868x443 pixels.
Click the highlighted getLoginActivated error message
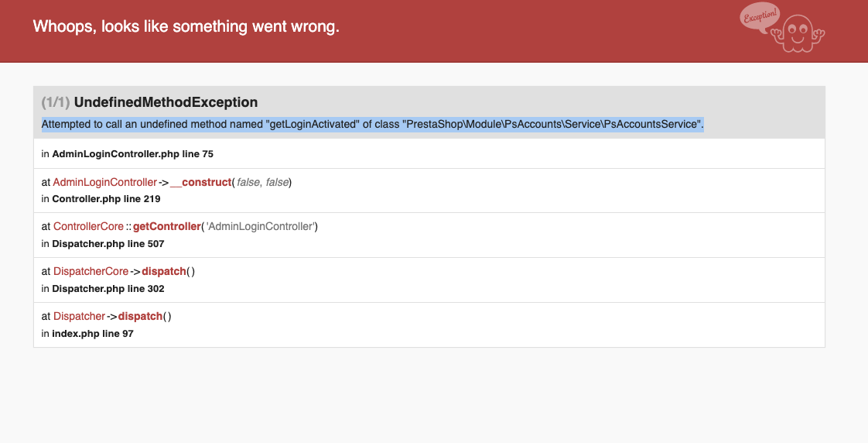click(x=372, y=124)
